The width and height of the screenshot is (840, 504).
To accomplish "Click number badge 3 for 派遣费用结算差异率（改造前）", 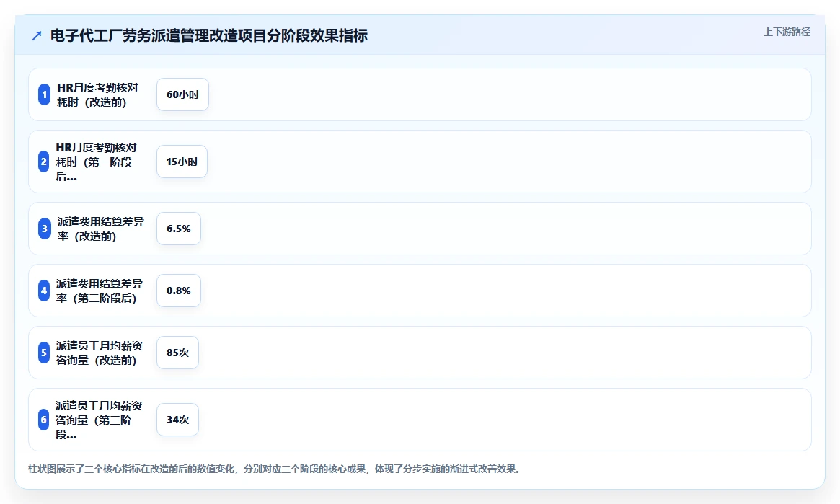I will coord(45,229).
